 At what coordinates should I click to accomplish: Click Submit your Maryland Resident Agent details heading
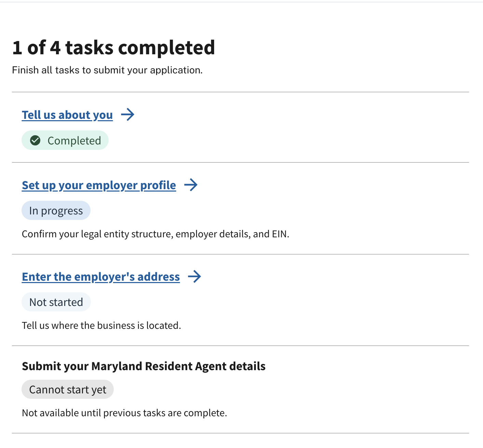144,366
